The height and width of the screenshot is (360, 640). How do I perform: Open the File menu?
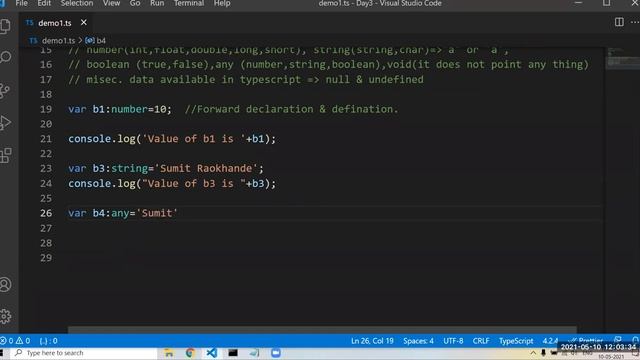coord(21,3)
